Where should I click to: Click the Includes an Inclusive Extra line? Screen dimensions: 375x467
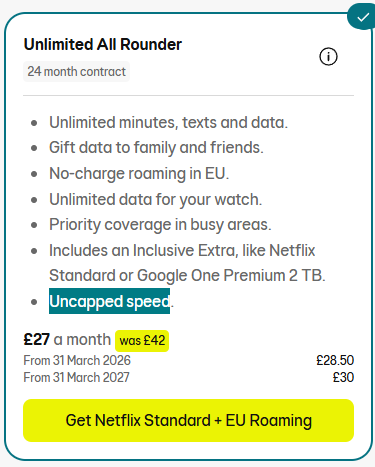point(182,250)
